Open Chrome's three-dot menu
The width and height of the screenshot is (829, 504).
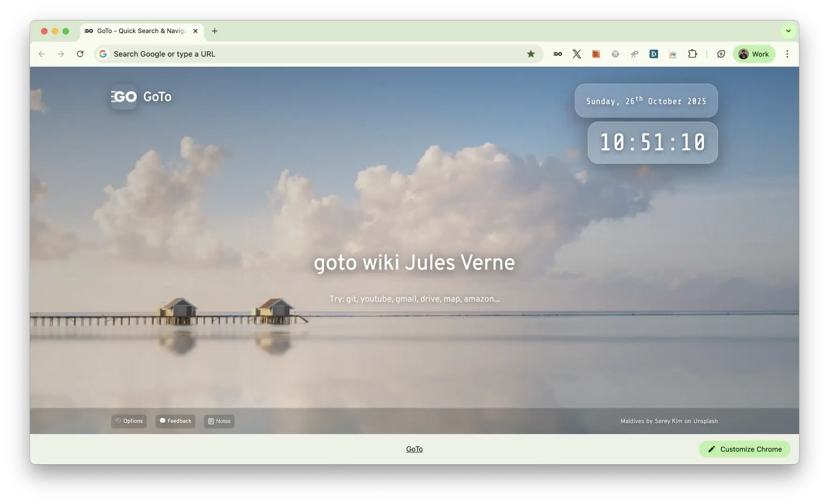point(787,54)
